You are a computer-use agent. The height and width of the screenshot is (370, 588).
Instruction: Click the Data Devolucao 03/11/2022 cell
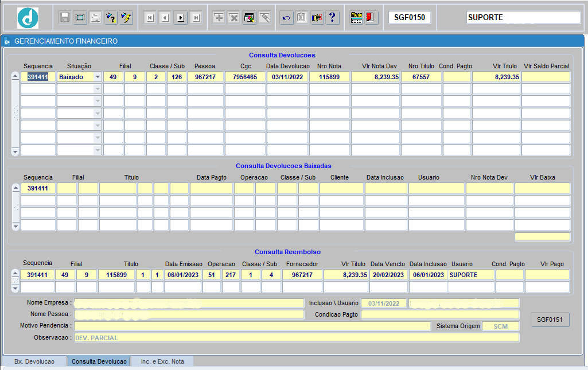click(x=287, y=77)
